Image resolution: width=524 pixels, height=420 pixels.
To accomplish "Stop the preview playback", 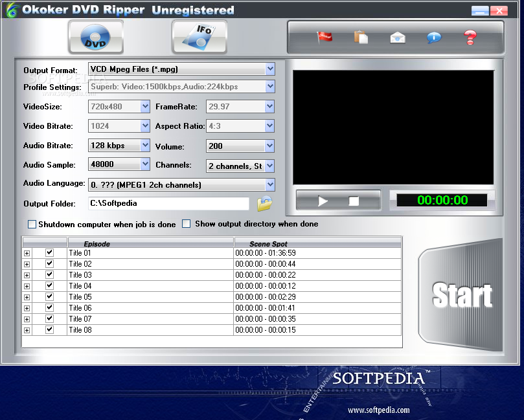I will click(354, 201).
